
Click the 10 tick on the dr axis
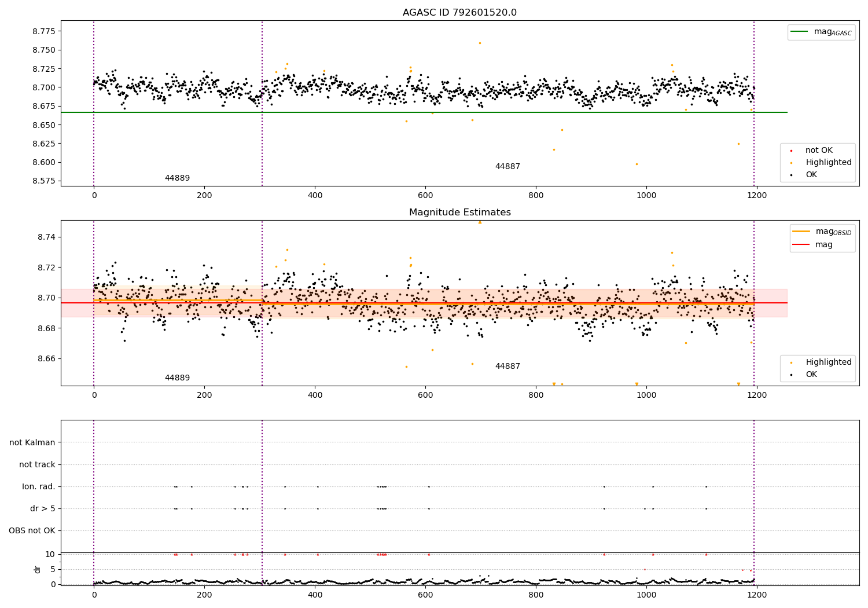click(x=50, y=554)
